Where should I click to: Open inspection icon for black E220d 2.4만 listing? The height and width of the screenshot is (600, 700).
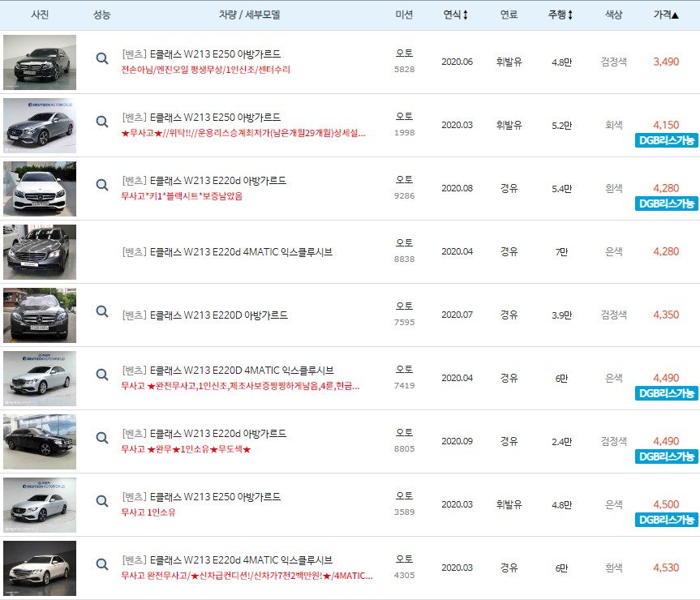click(101, 438)
